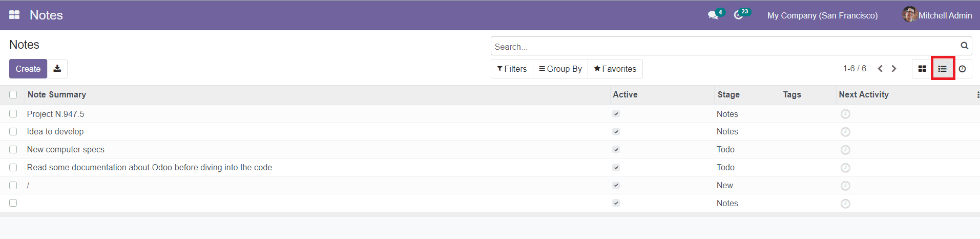Open the My Company (San Francisco) switcher
This screenshot has width=980, height=239.
coord(822,15)
